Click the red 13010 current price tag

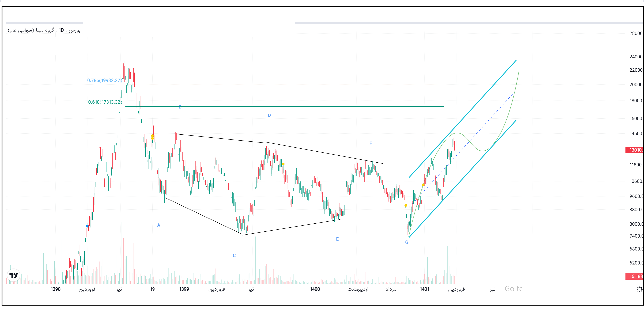(x=634, y=150)
